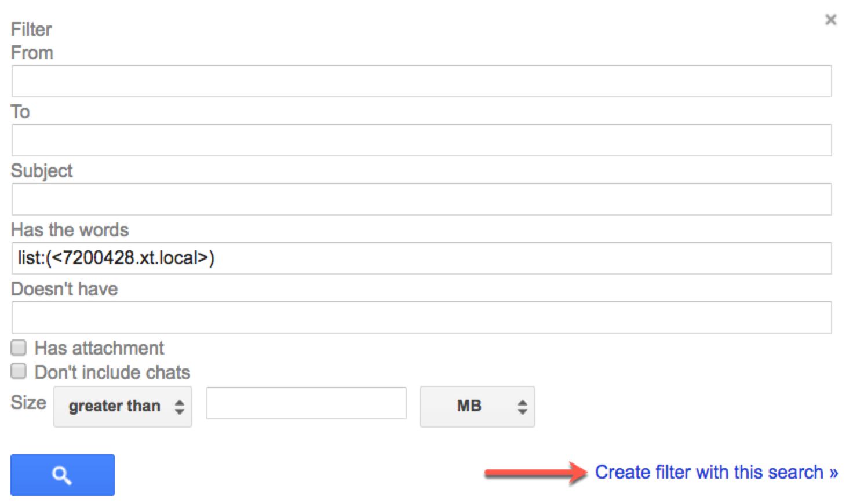The height and width of the screenshot is (504, 853).
Task: Focus the From input field
Action: pos(421,81)
